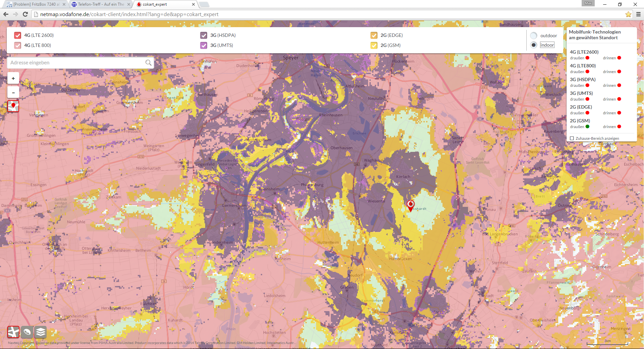Open the map layers icon
Screen dimensions: 644x349
[x=41, y=332]
